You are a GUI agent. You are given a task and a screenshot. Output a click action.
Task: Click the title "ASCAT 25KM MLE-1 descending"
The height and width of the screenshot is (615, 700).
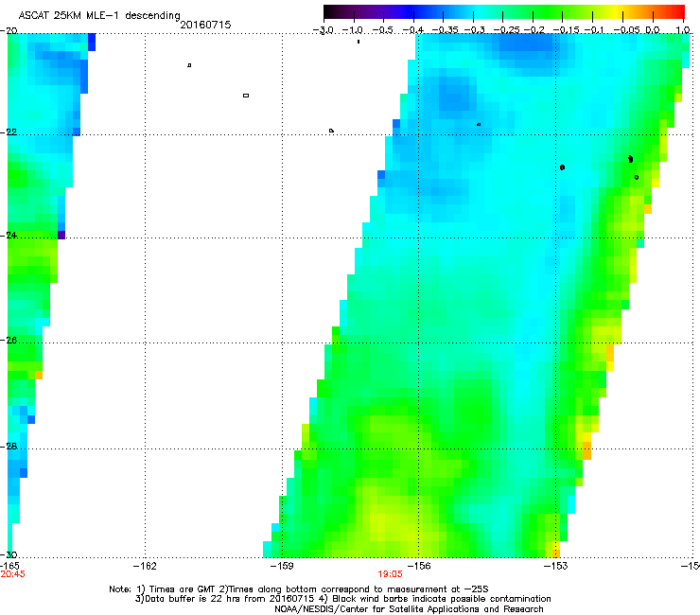coord(99,16)
